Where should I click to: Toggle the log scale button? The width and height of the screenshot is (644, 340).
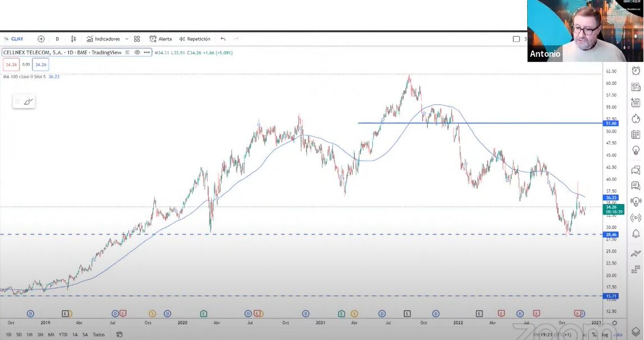[605, 334]
